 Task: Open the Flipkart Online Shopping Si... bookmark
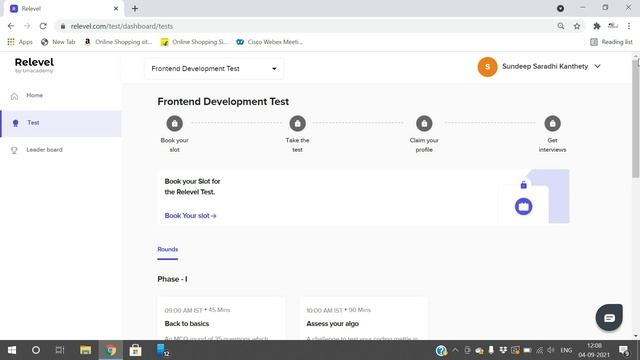pos(194,42)
